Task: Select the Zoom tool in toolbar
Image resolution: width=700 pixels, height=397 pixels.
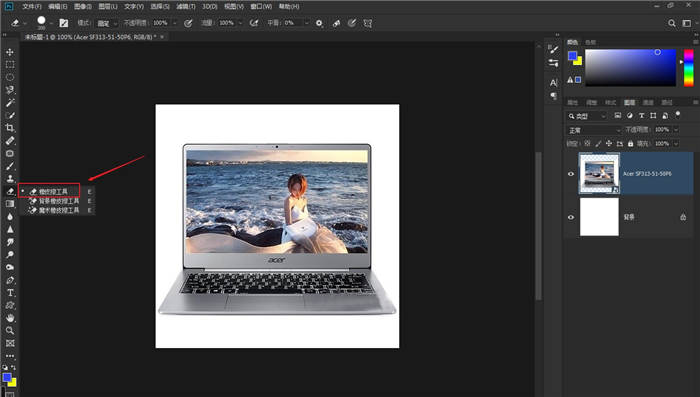Action: pos(10,330)
